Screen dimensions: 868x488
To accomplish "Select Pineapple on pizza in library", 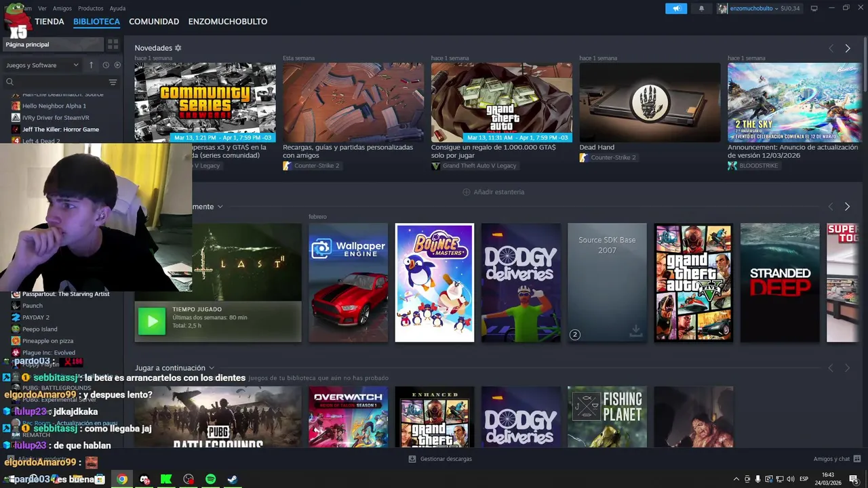I will [47, 341].
